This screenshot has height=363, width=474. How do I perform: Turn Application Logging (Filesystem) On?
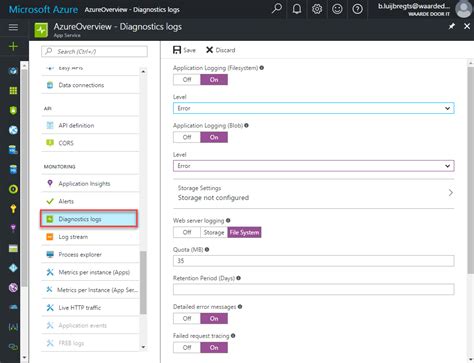tap(214, 80)
